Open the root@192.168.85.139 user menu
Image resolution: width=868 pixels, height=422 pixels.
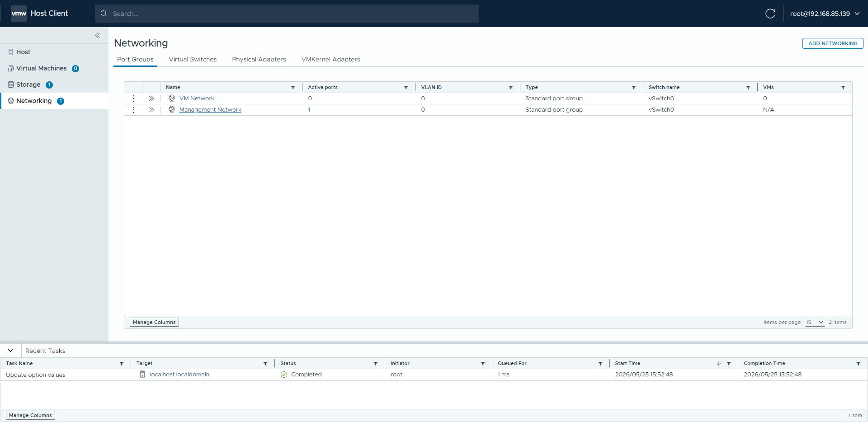tap(825, 14)
